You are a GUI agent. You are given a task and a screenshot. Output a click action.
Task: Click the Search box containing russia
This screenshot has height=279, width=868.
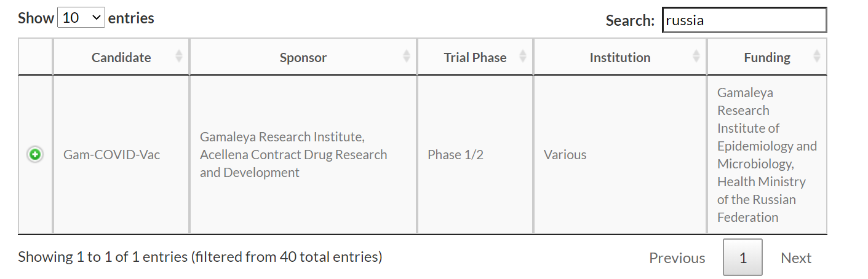(744, 20)
